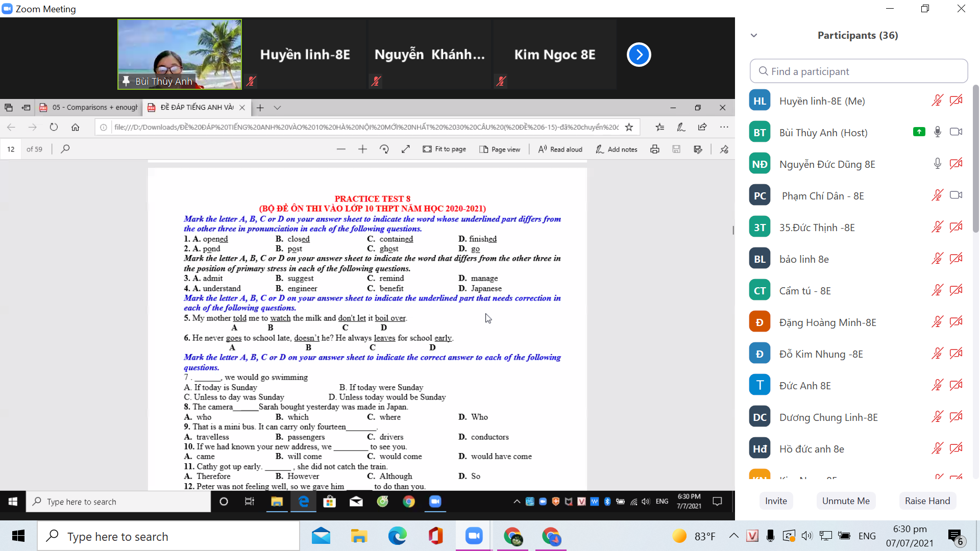Click the PDF zoom in plus icon
The width and height of the screenshot is (980, 551).
coord(362,149)
